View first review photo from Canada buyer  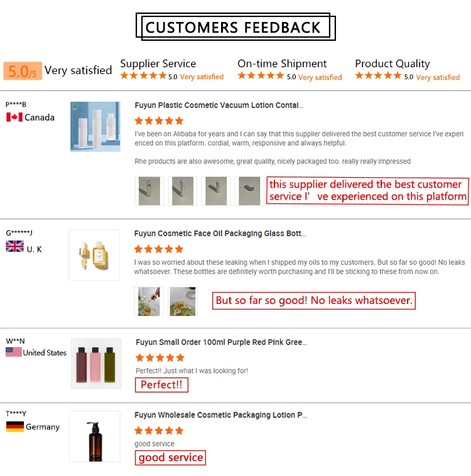point(149,191)
